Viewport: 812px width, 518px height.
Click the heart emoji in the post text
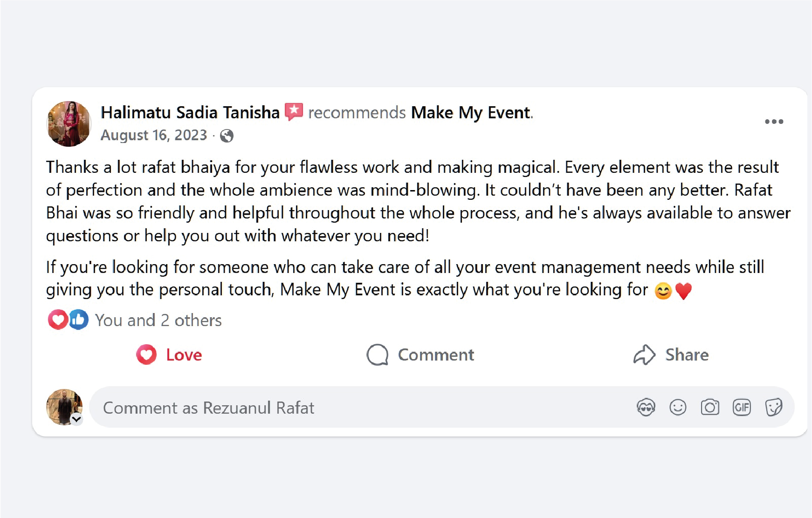pos(682,289)
